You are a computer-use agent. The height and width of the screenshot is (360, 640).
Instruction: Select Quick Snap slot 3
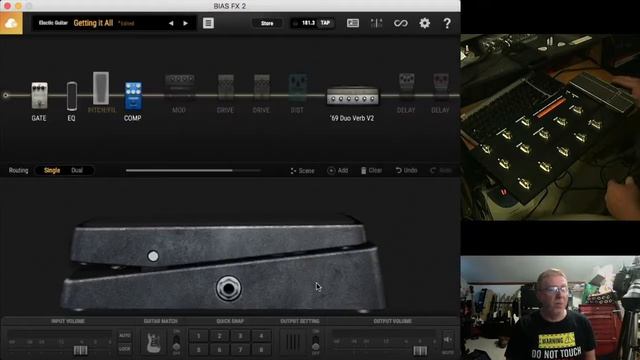point(240,336)
